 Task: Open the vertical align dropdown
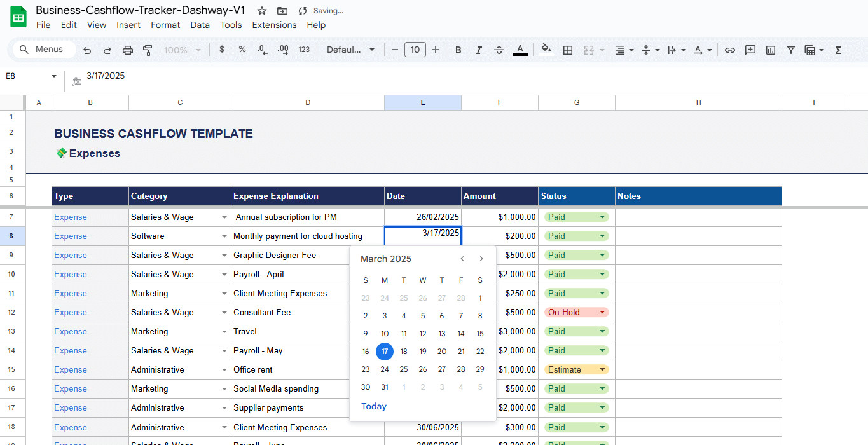point(651,50)
